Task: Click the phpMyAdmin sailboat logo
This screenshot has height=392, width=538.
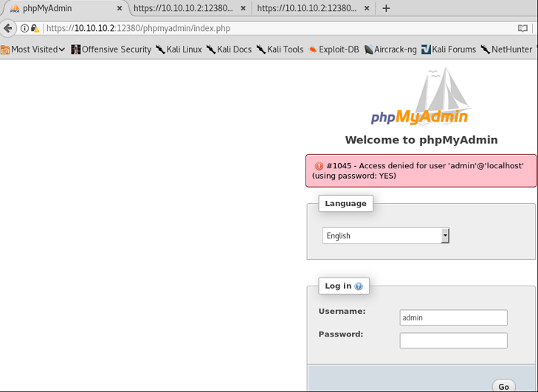Action: coord(421,96)
